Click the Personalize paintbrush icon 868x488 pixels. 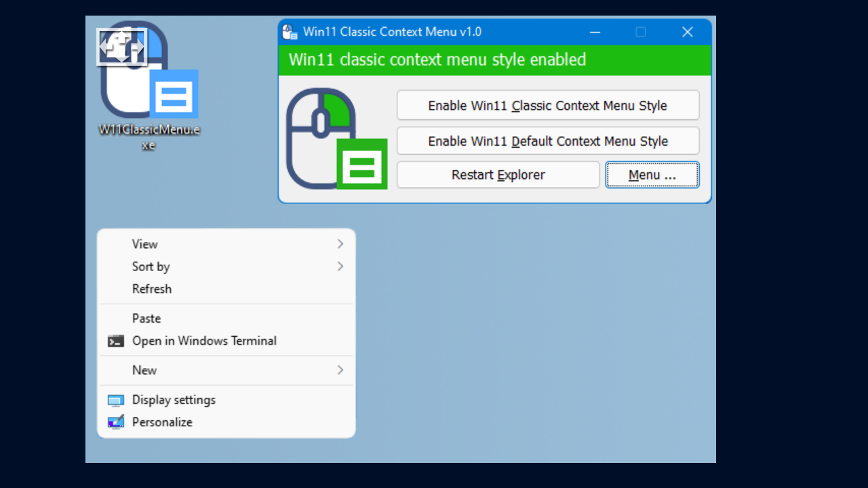tap(115, 422)
